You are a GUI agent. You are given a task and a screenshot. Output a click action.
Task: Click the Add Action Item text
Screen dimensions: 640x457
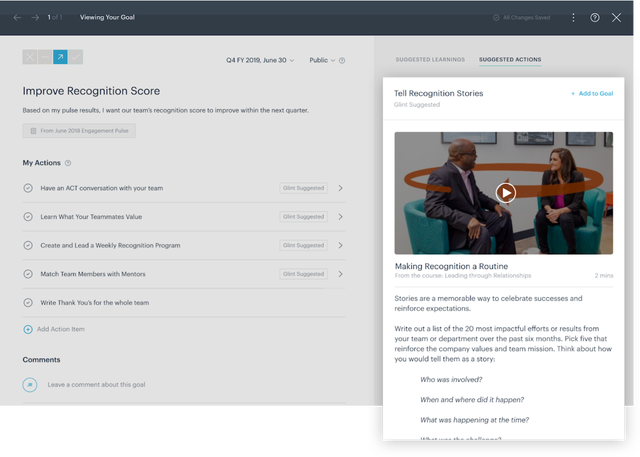click(x=61, y=329)
